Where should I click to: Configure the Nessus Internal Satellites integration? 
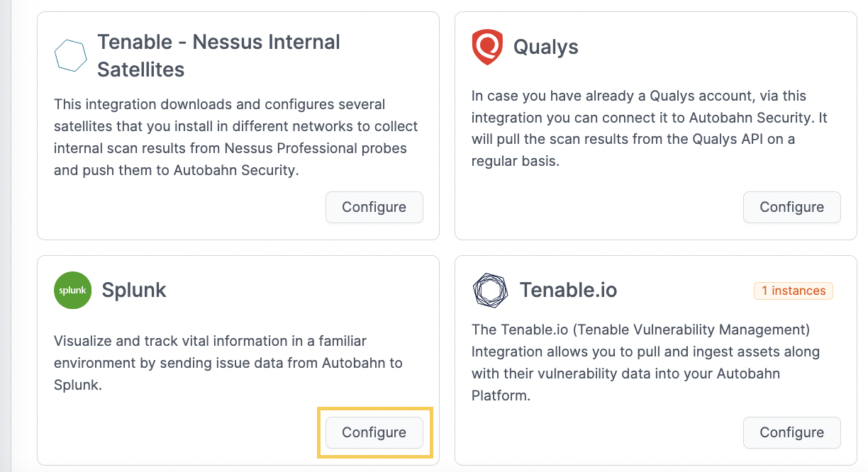click(374, 207)
